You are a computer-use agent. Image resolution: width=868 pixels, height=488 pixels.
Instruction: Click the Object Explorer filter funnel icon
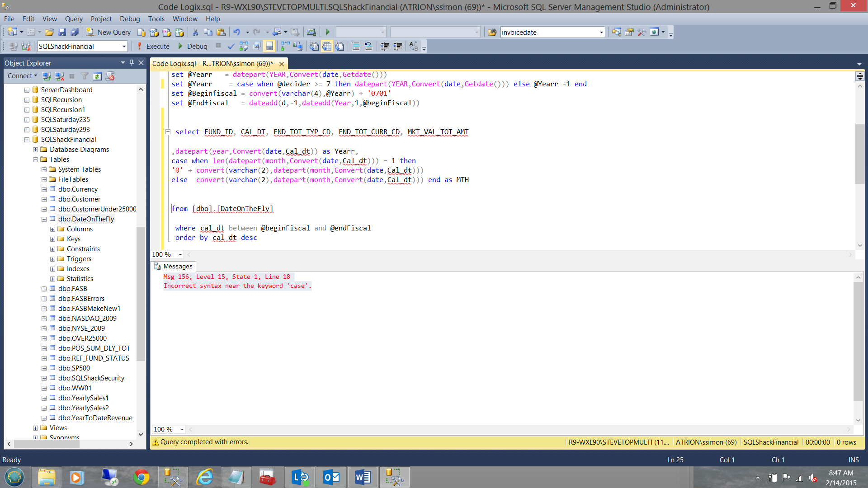pos(85,76)
